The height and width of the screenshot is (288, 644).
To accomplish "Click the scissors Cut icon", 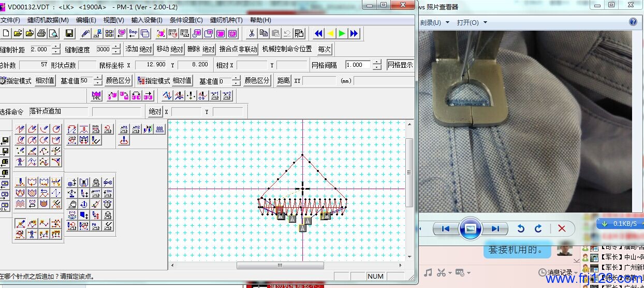I will (x=252, y=34).
